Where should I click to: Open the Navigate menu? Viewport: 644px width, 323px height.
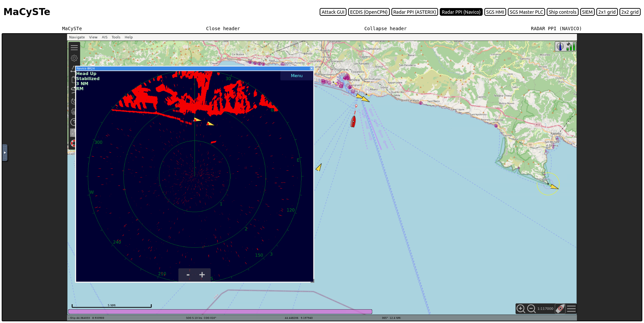(77, 37)
